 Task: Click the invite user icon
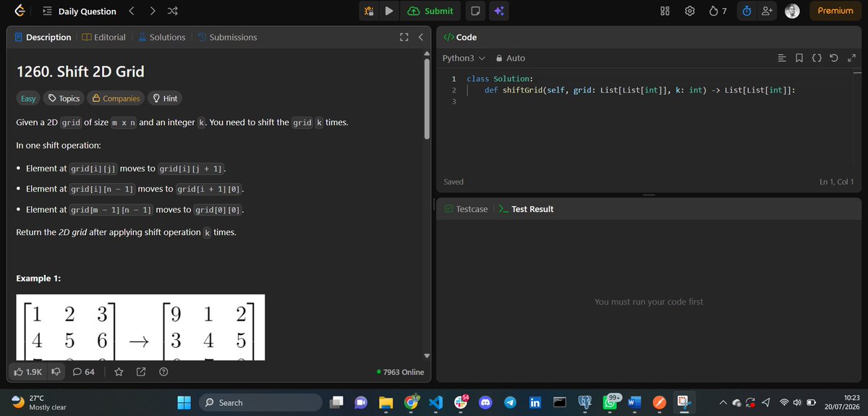768,11
